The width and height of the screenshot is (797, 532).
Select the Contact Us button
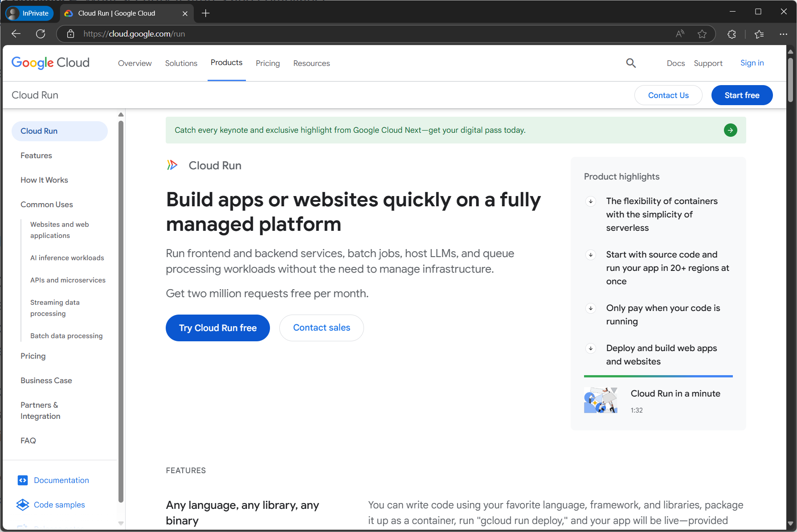click(668, 95)
